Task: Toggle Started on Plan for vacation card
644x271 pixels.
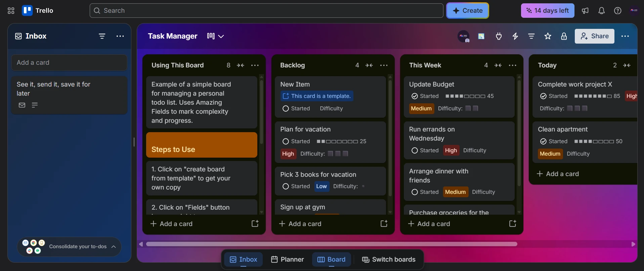Action: point(286,142)
